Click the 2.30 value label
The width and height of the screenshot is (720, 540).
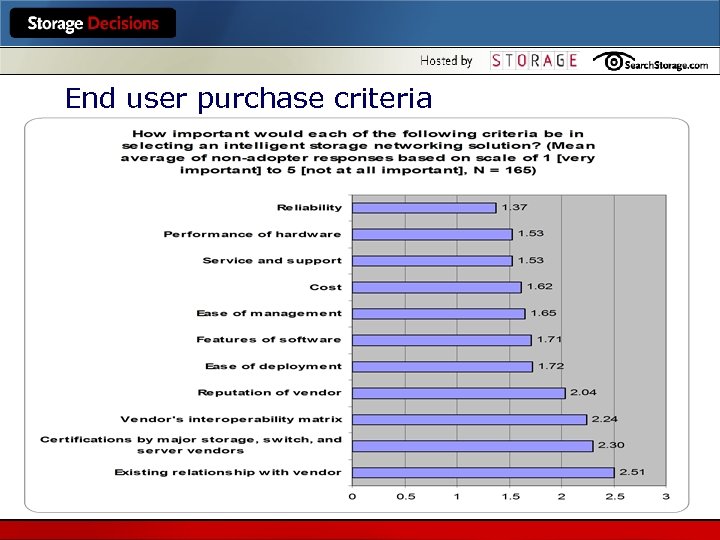(x=611, y=445)
